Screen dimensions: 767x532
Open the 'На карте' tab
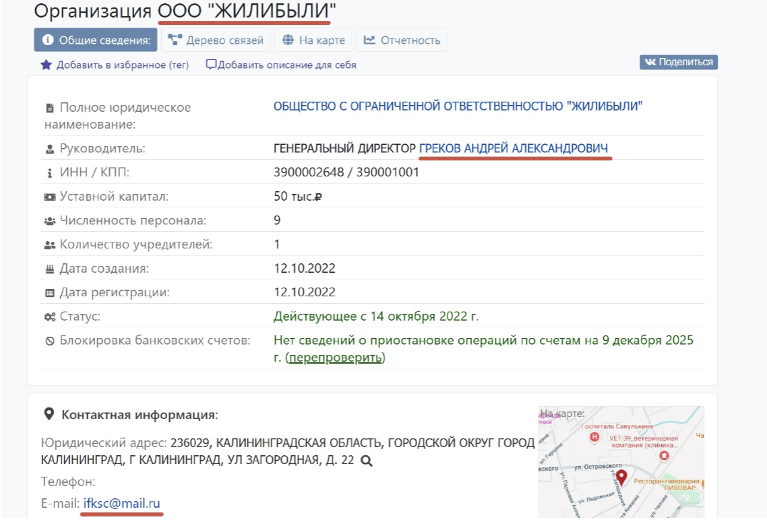(x=313, y=40)
